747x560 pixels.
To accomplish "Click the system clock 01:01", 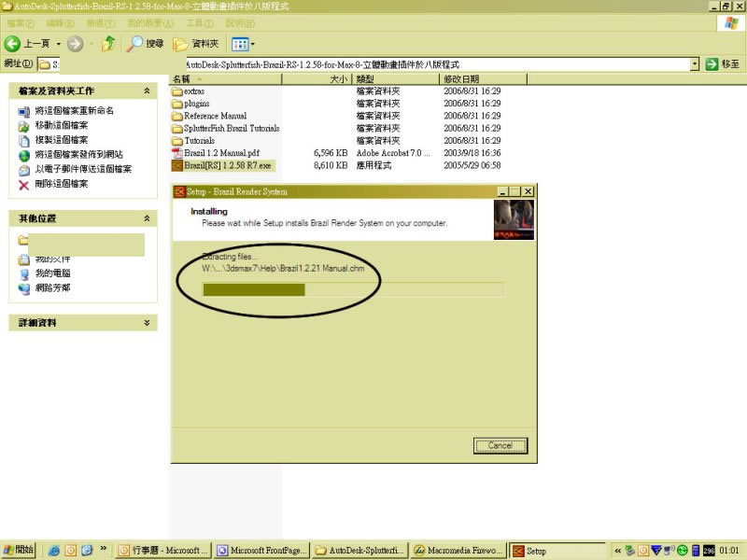I will point(729,551).
